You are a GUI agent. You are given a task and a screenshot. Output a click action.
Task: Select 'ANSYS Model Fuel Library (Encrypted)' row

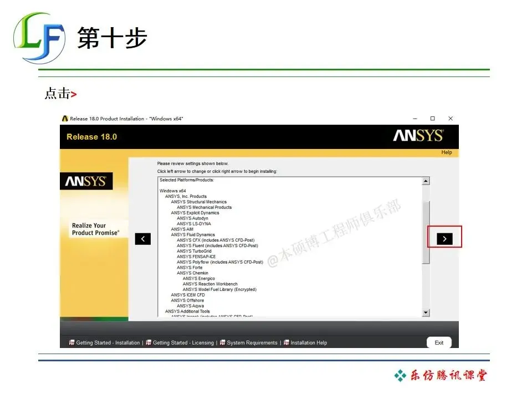tap(219, 289)
